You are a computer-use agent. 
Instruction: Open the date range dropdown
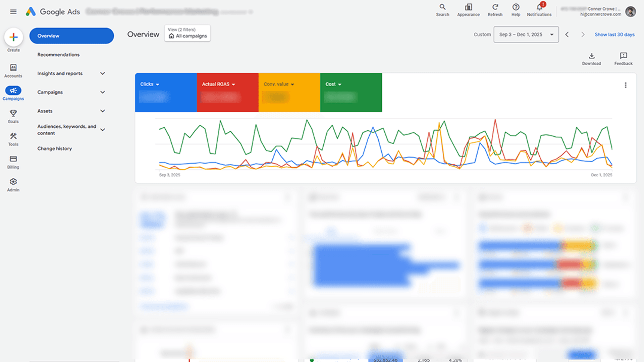click(526, 35)
